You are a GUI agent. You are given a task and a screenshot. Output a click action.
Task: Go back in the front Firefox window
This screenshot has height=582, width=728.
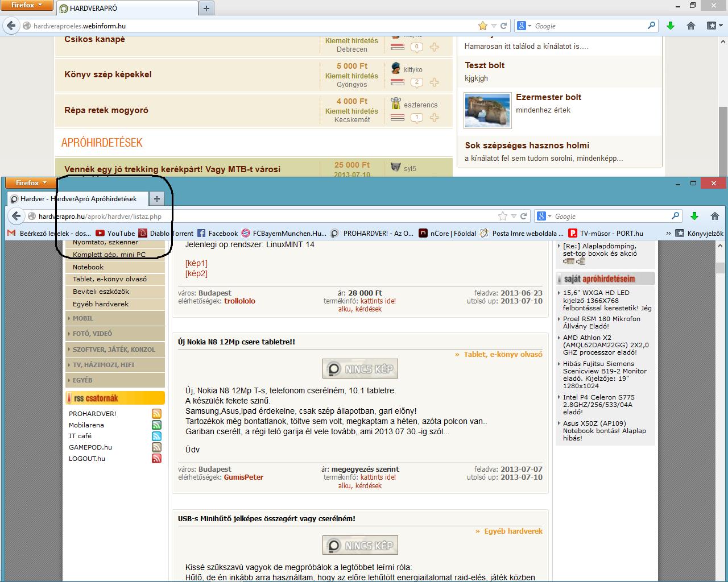tap(16, 216)
